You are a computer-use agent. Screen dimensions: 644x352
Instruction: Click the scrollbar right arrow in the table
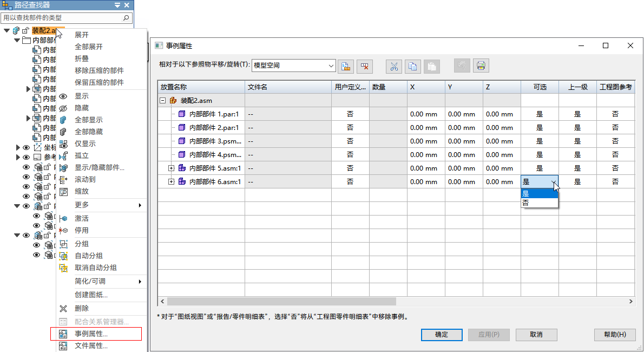pyautogui.click(x=631, y=302)
